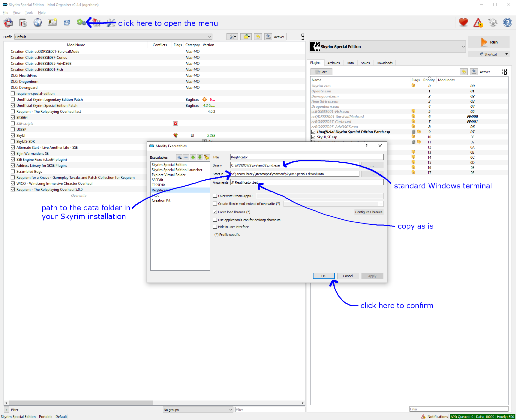This screenshot has height=420, width=516.
Task: Open the create-files-in-mod combo box
Action: 334,204
